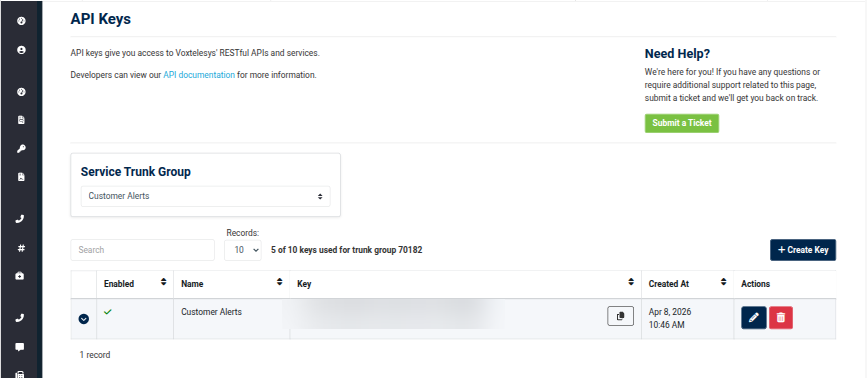Delete the Customer Alerts key with trash button
This screenshot has width=867, height=378.
[x=781, y=318]
